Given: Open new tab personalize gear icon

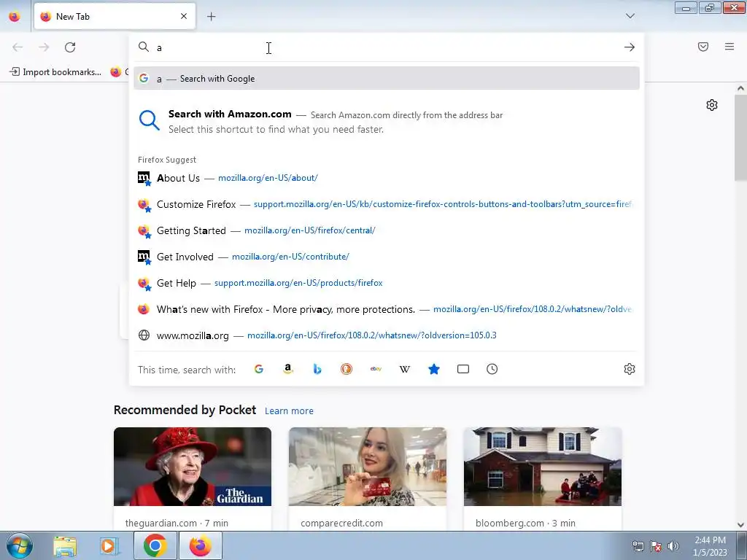Looking at the screenshot, I should click(712, 105).
